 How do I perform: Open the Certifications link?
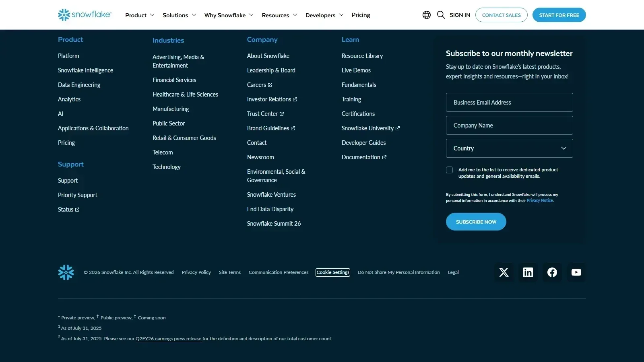point(358,114)
